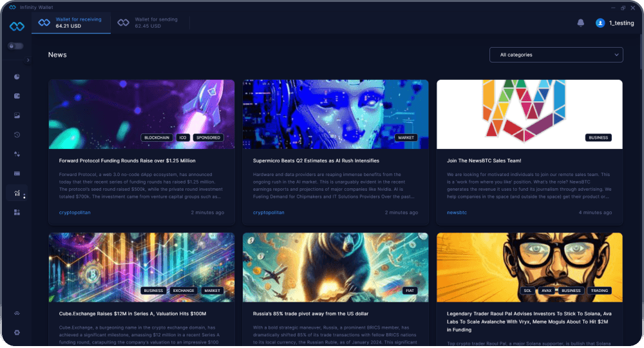Open the newsbtc source link
The width and height of the screenshot is (644, 348).
(457, 213)
